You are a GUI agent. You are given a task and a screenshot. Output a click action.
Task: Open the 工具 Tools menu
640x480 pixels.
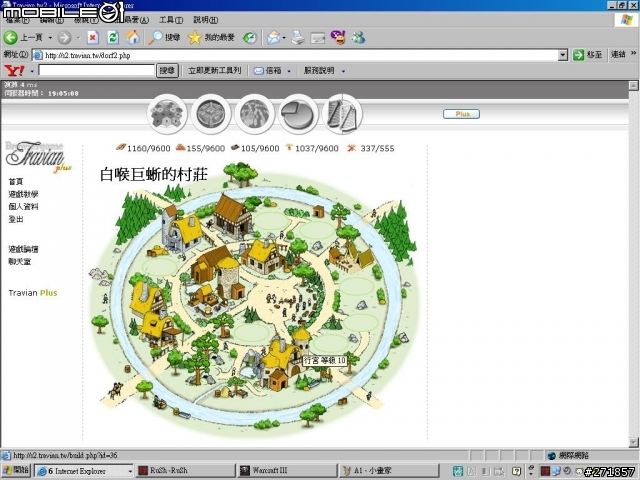[171, 20]
